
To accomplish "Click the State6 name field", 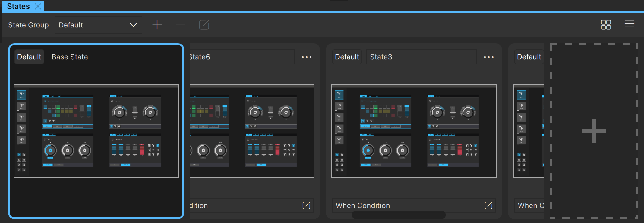I will 241,57.
